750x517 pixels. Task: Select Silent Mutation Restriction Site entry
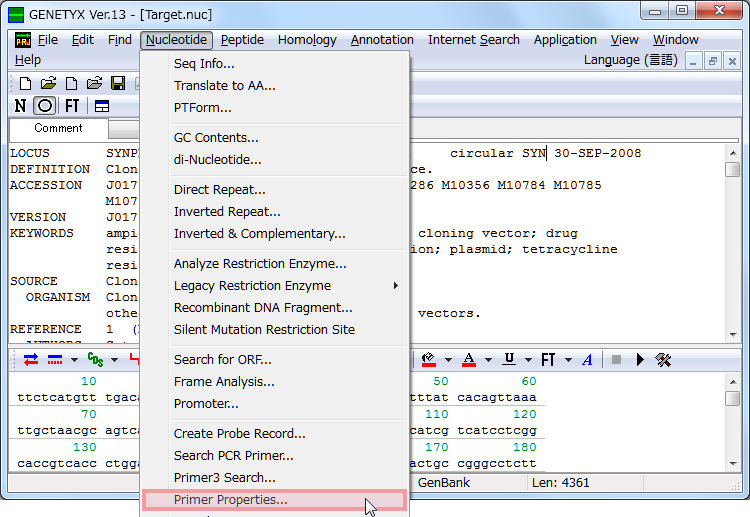point(275,330)
